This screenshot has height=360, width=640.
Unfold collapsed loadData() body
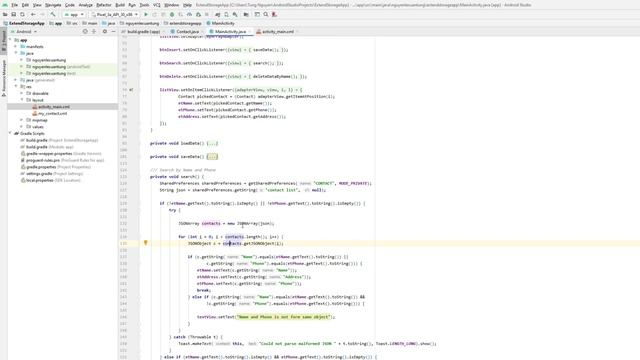(212, 143)
